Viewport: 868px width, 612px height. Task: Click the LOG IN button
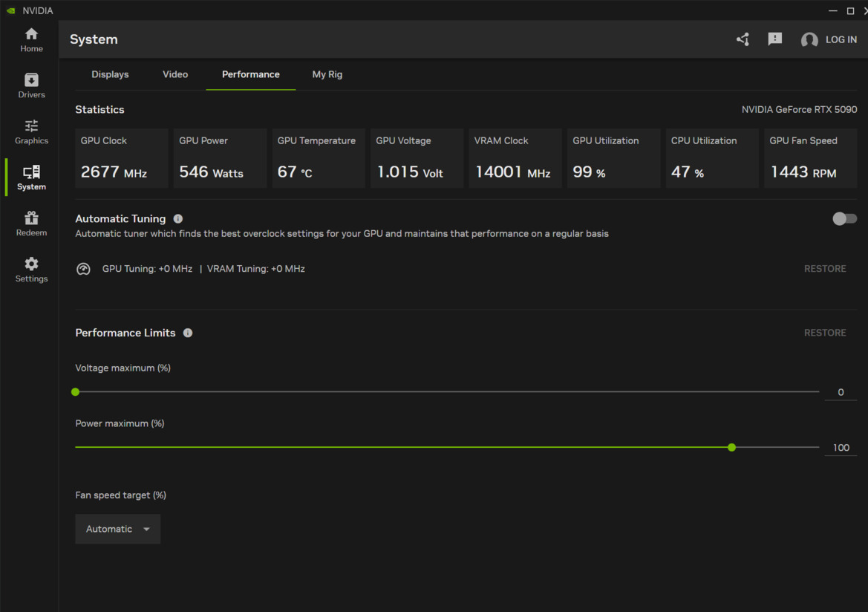click(x=841, y=40)
